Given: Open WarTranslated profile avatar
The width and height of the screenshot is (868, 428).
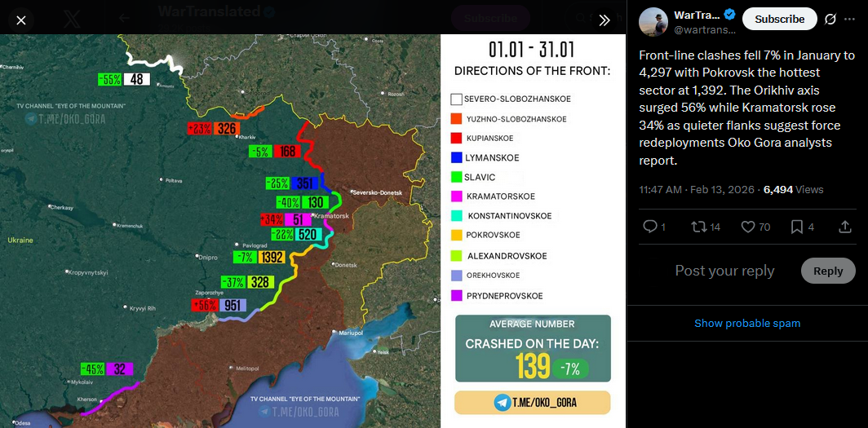Looking at the screenshot, I should pyautogui.click(x=653, y=22).
